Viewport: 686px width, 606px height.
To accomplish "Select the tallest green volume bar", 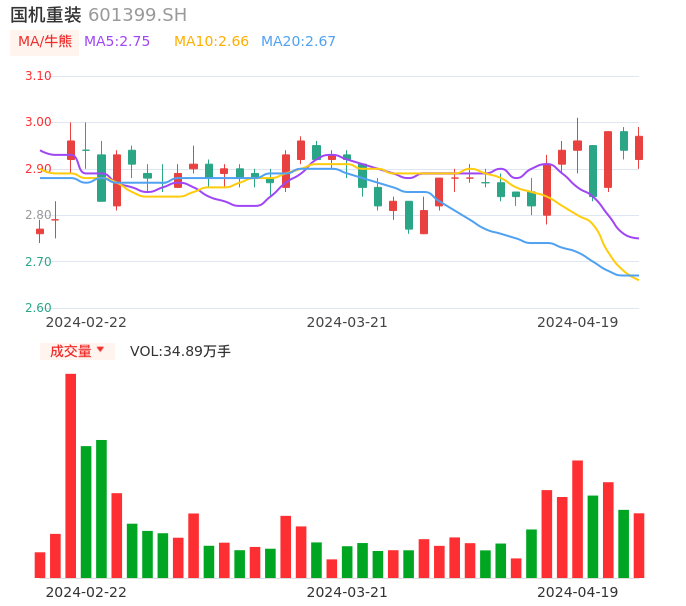I will tap(101, 508).
